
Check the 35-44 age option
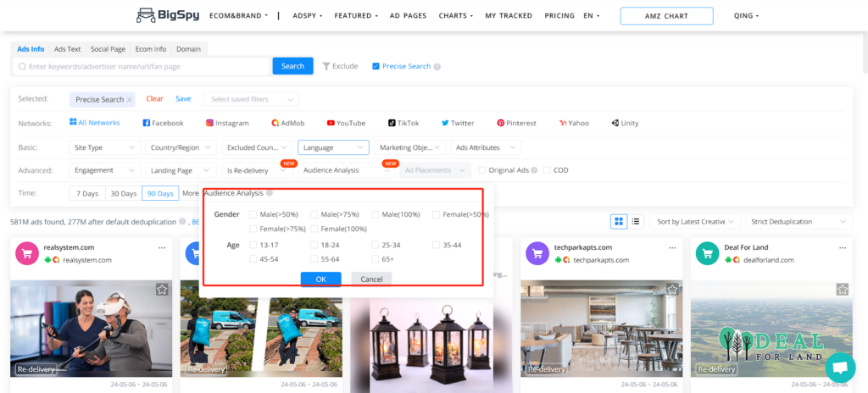pyautogui.click(x=437, y=245)
